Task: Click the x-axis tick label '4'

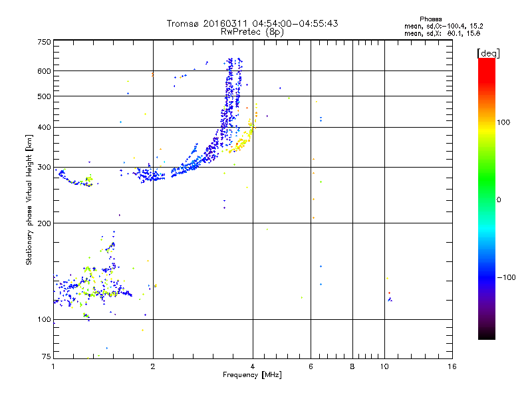Action: 253,366
